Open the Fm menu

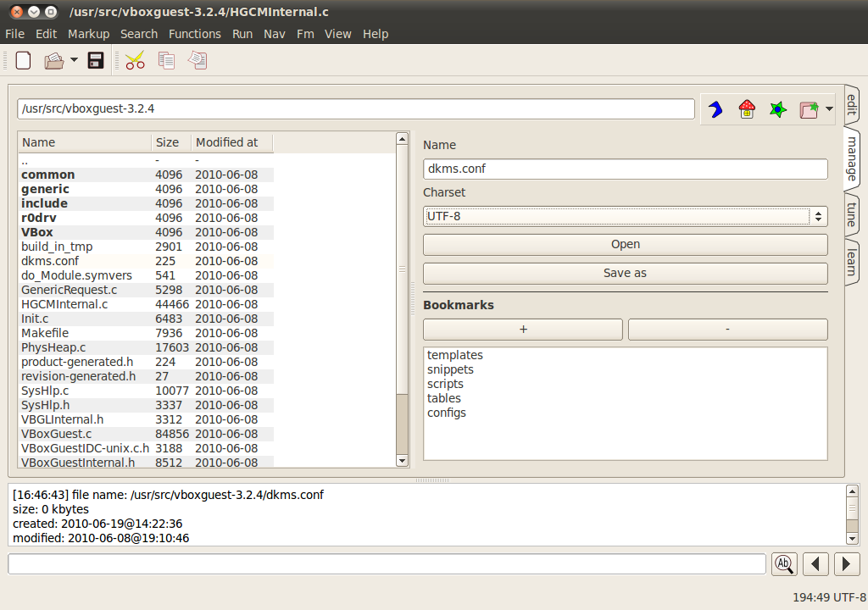(x=305, y=34)
